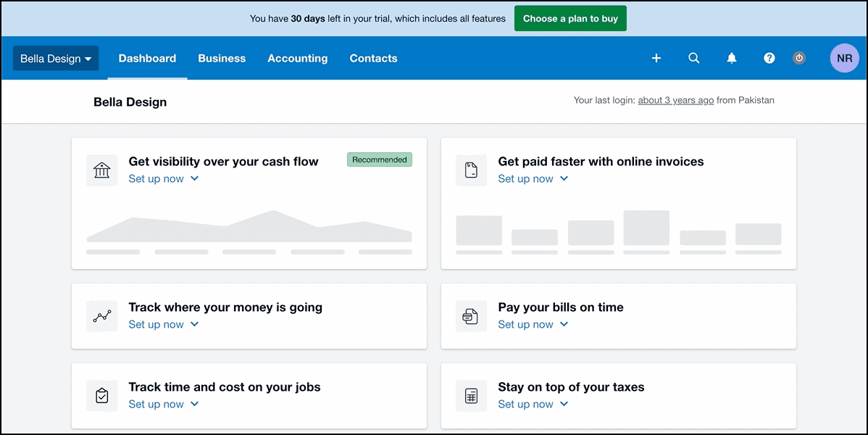The width and height of the screenshot is (868, 435).
Task: Open the NR user avatar menu
Action: [x=844, y=58]
